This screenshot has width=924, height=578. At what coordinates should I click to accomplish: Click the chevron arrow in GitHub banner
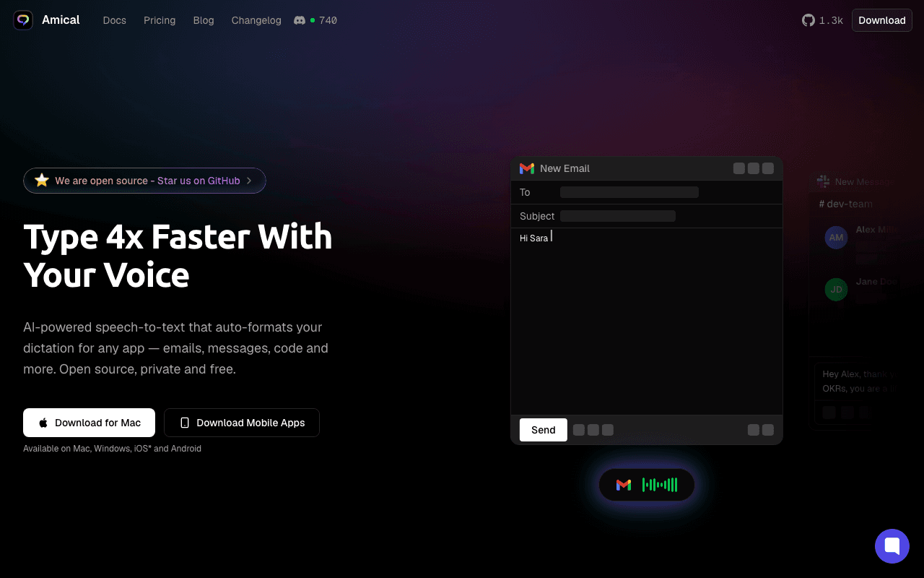click(x=249, y=181)
